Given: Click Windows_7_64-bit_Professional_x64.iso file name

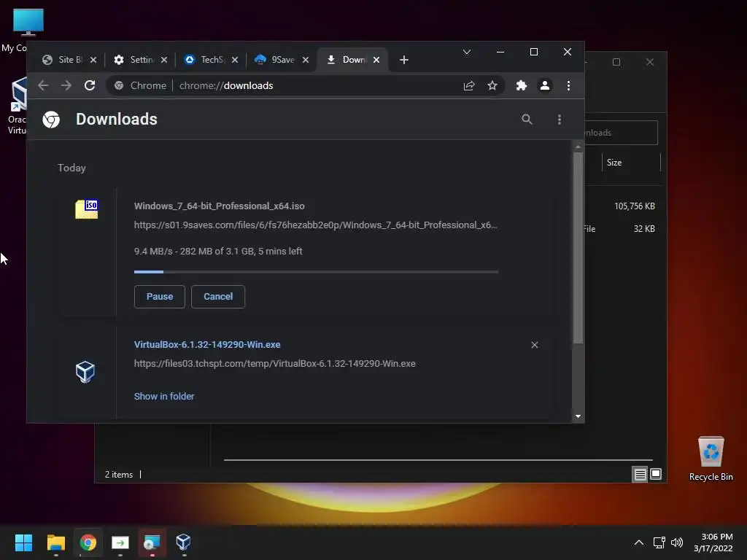Looking at the screenshot, I should click(219, 206).
